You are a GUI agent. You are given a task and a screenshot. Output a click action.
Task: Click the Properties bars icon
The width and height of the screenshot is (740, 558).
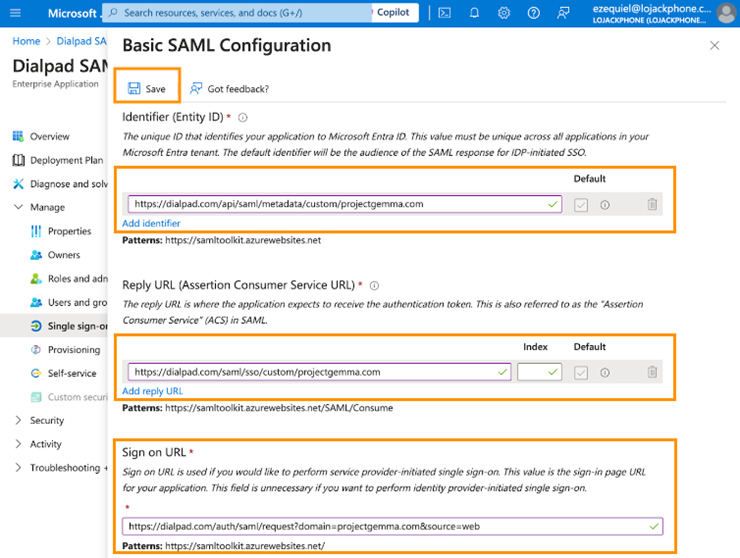(36, 231)
